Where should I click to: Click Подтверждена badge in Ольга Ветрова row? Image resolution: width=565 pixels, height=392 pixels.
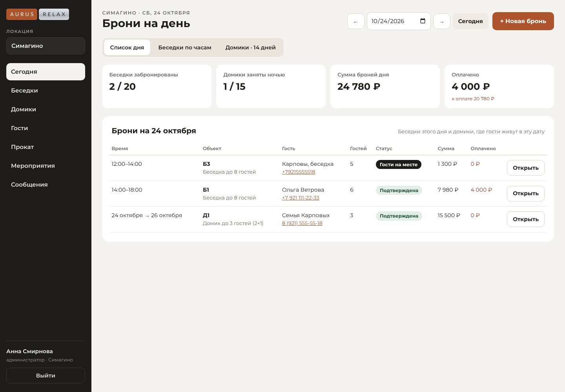[399, 191]
